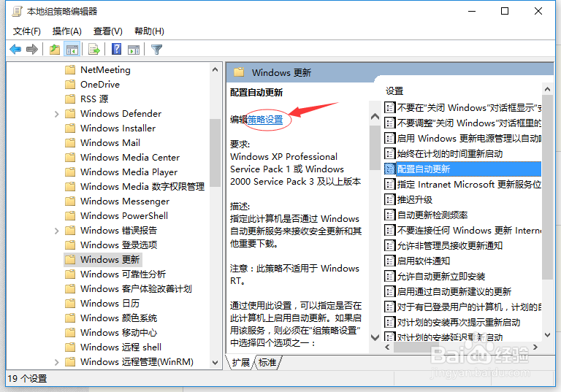The image size is (561, 392).
Task: Open the 文件(F) menu
Action: click(27, 31)
